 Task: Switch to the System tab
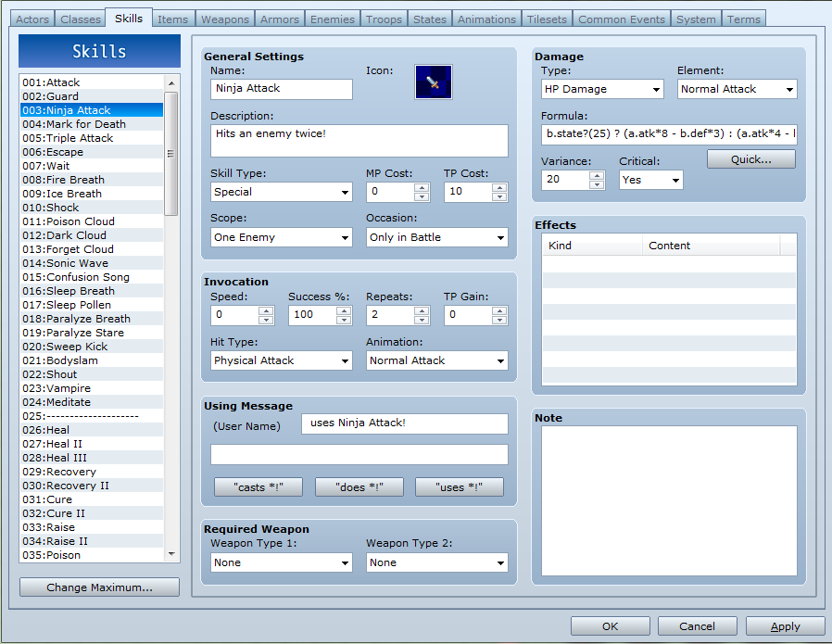click(696, 19)
